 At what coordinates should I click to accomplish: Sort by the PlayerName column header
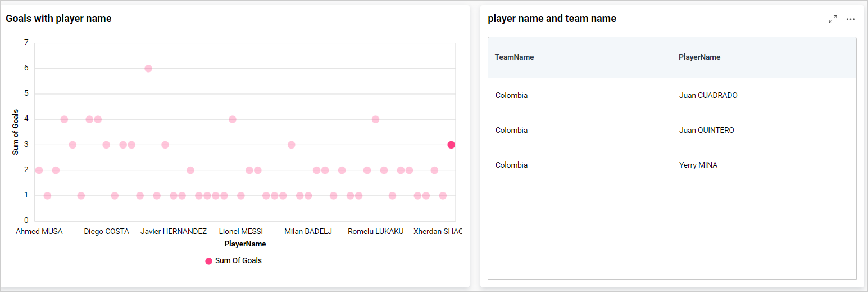point(699,57)
